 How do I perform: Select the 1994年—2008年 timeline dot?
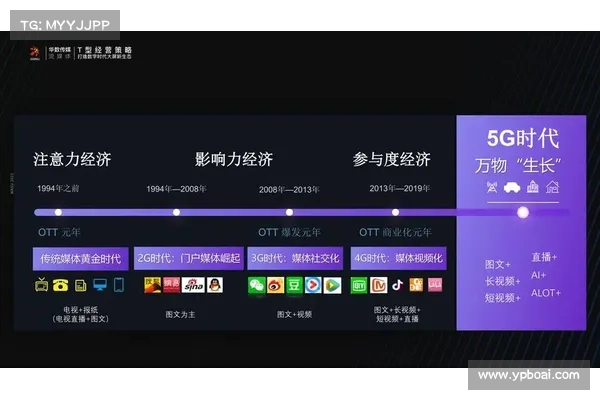click(x=176, y=212)
